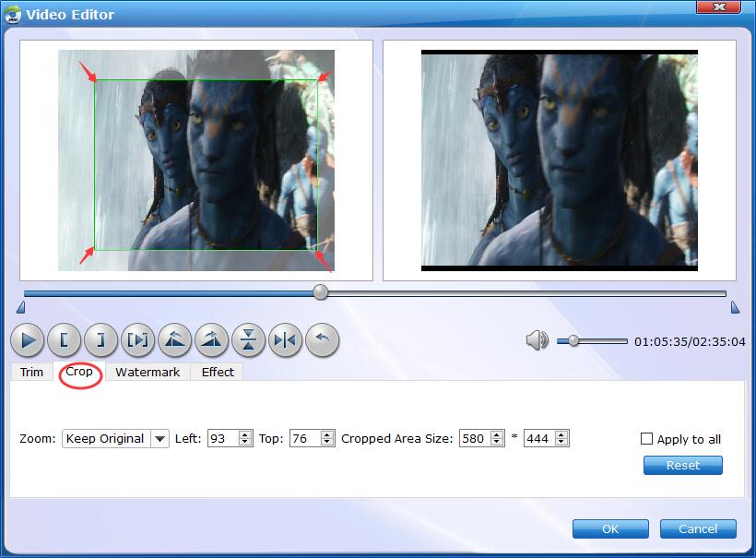Decrease cropped height 444 with down arrow
This screenshot has width=756, height=558.
click(x=561, y=443)
